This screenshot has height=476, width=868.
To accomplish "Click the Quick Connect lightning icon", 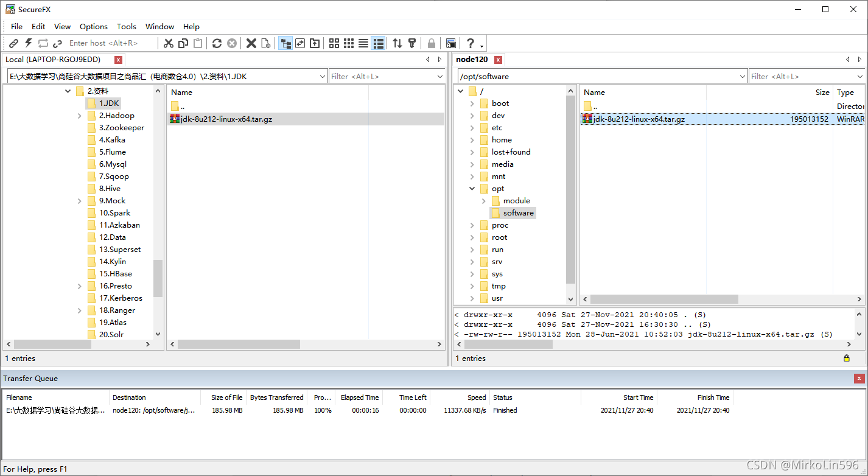I will click(x=28, y=43).
